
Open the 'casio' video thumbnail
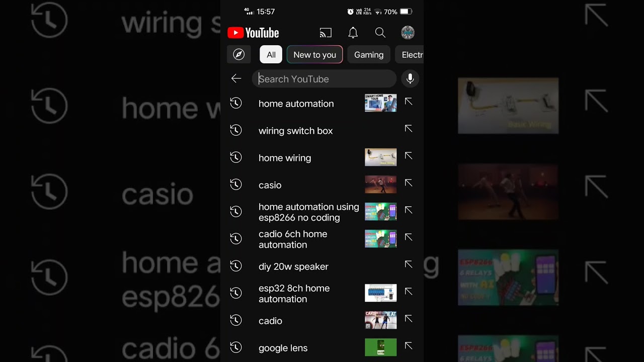[x=380, y=185]
